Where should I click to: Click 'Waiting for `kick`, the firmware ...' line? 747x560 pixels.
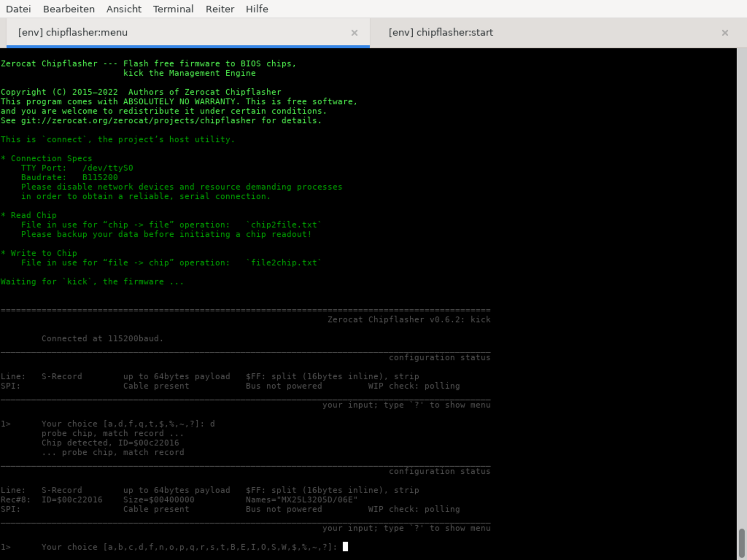pos(92,282)
